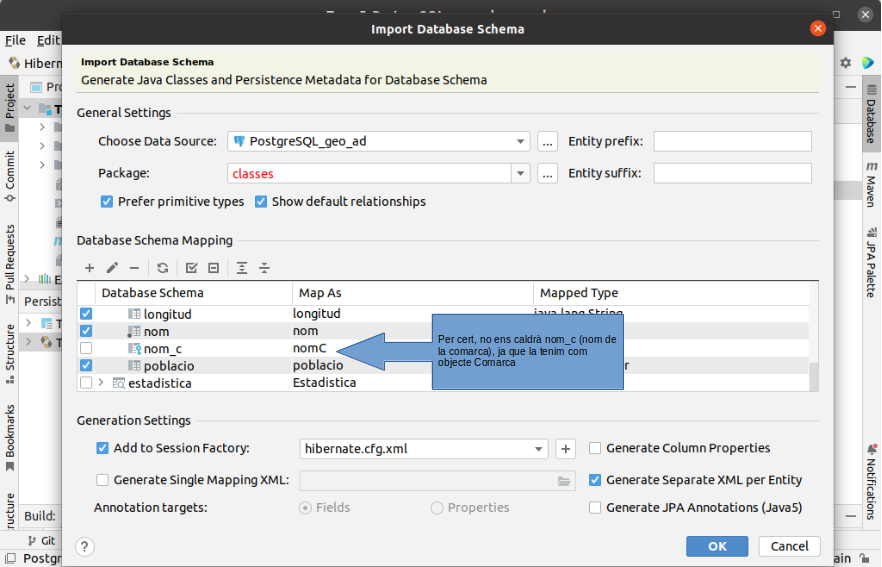Edit selected mapping with pencil icon
This screenshot has height=567, width=882.
point(112,268)
